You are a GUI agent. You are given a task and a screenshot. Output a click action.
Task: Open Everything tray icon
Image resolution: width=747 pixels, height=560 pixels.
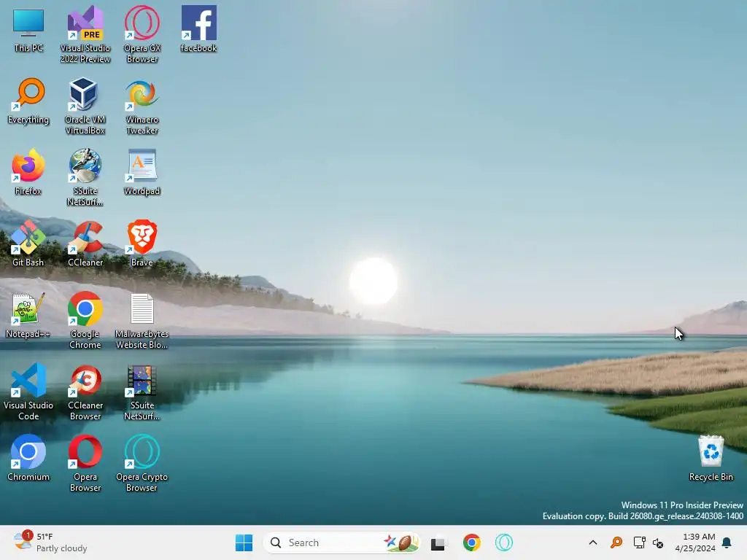click(x=616, y=542)
